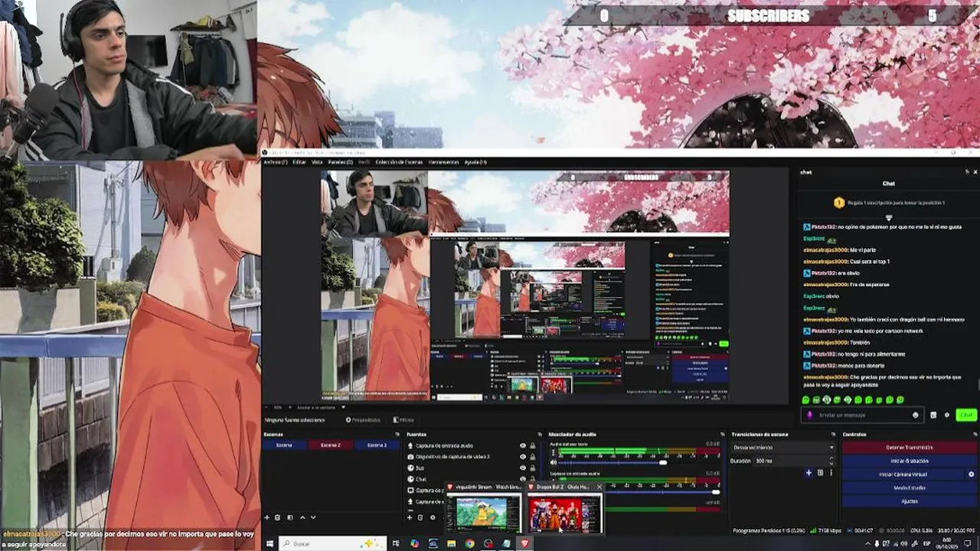Delete selected scene with trash icon
This screenshot has width=980, height=551.
[277, 517]
